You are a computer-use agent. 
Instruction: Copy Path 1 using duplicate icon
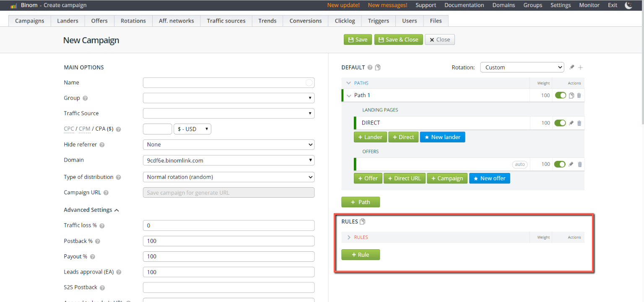point(571,96)
